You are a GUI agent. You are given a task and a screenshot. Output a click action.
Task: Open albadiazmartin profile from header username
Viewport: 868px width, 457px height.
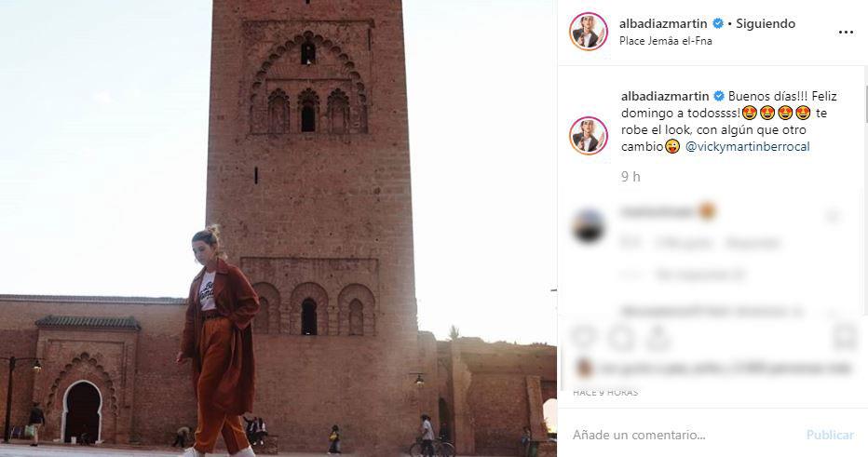(x=663, y=23)
